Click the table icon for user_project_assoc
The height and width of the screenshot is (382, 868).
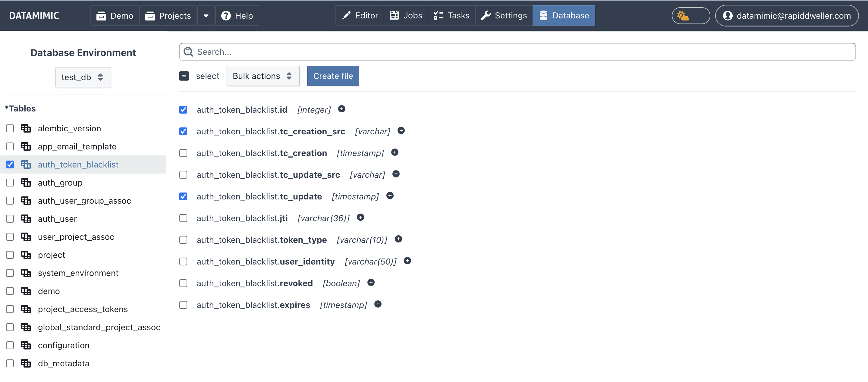pyautogui.click(x=26, y=237)
